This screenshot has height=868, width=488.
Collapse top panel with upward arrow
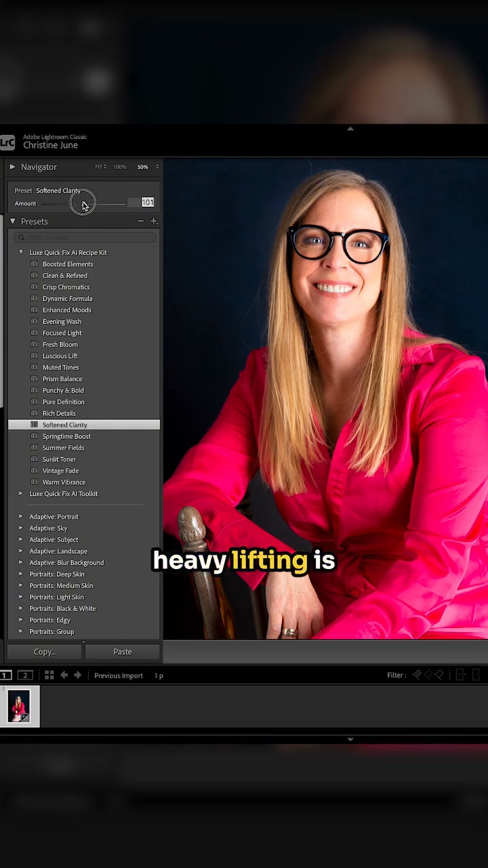[x=350, y=128]
